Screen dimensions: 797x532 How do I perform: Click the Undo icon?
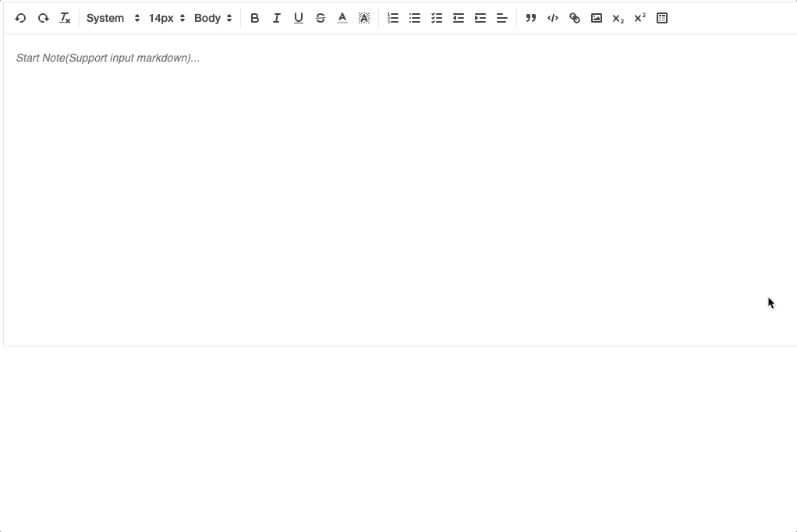point(21,18)
